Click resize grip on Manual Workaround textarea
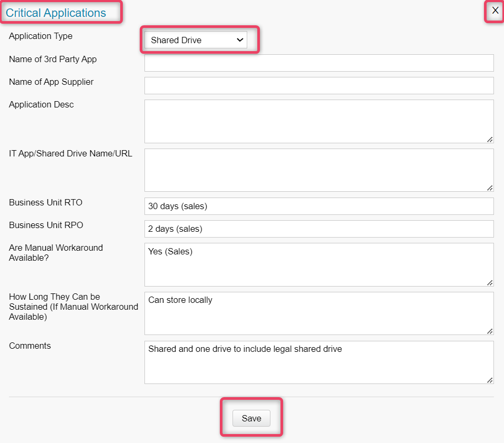504x443 pixels. pos(490,283)
